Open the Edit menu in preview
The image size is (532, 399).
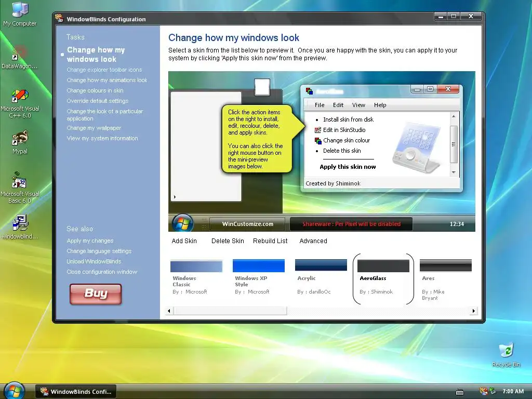tap(338, 105)
